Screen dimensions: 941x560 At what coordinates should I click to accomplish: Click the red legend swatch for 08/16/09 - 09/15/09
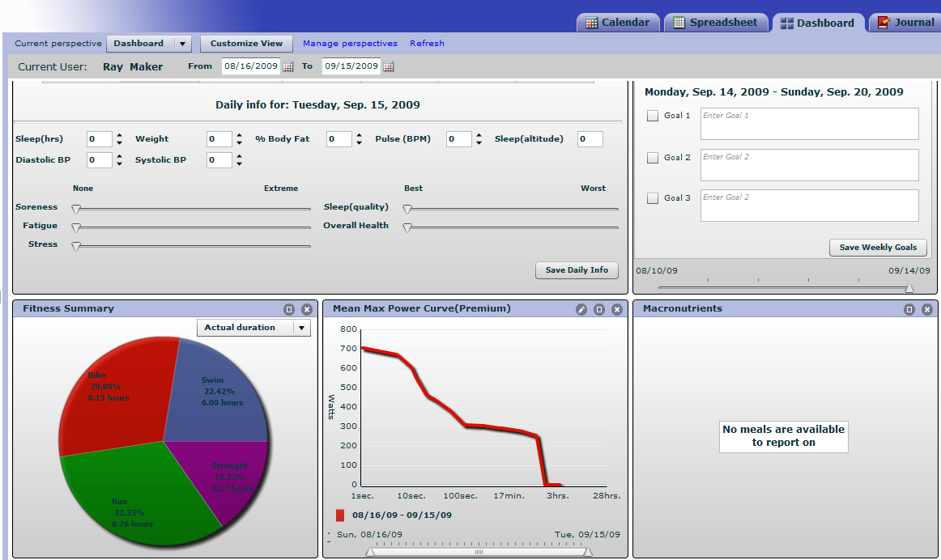340,515
